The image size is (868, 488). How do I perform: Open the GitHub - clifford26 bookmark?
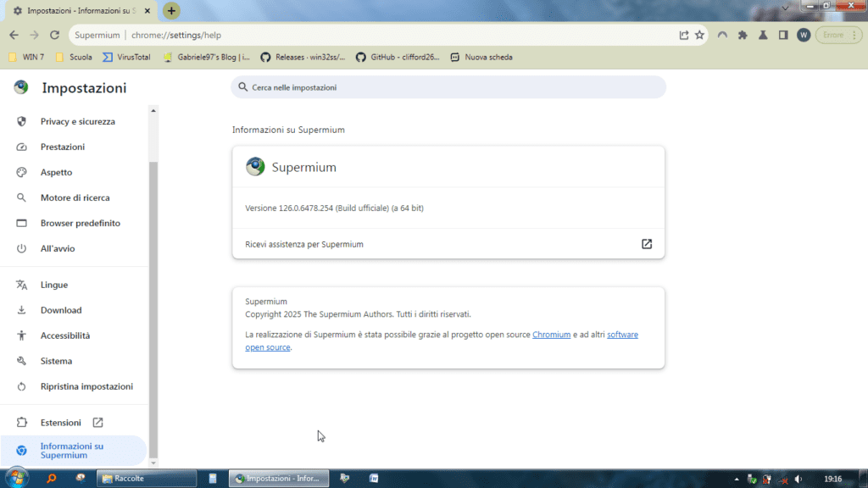click(x=398, y=57)
